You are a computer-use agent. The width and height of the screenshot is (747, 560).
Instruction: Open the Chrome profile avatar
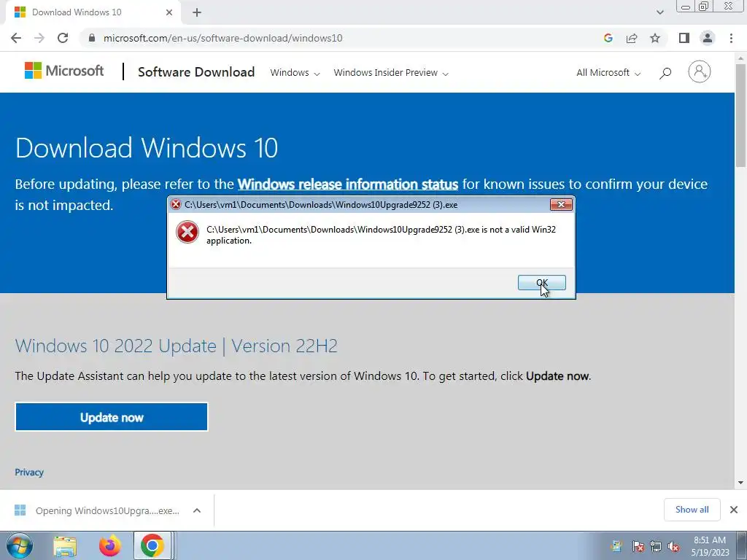[708, 38]
